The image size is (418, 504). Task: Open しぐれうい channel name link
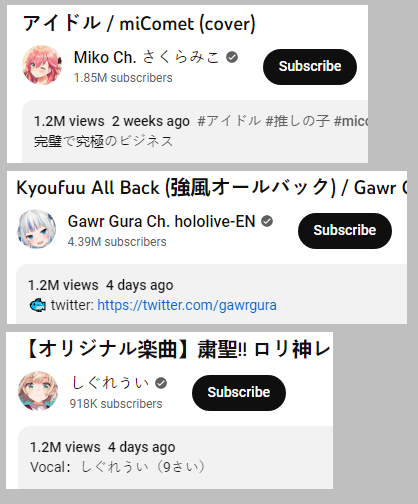[110, 383]
